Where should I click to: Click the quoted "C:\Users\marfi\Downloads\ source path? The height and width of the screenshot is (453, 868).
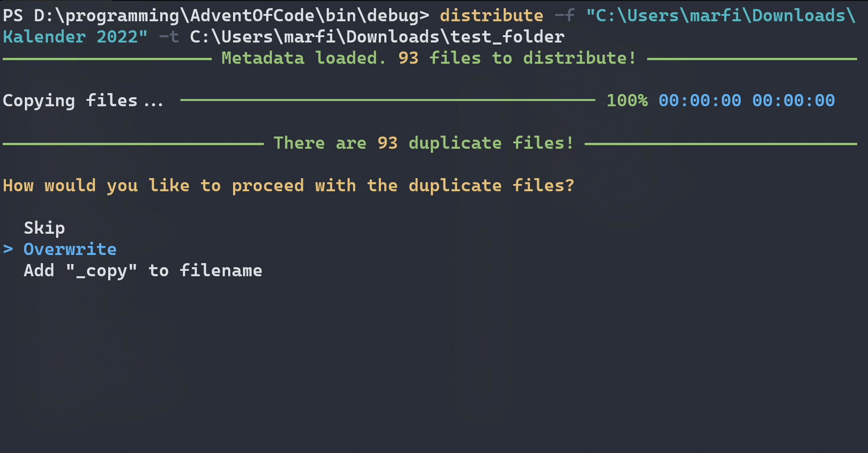[720, 16]
